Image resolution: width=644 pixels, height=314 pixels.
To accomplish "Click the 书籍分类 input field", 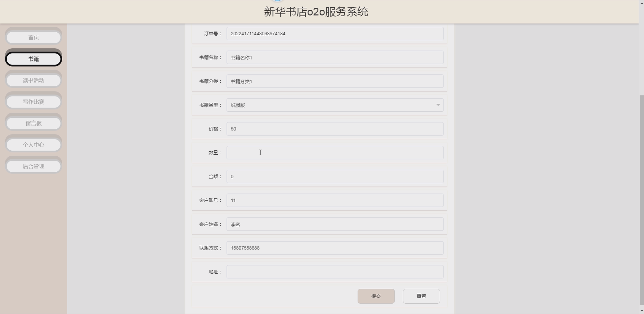I will point(335,81).
